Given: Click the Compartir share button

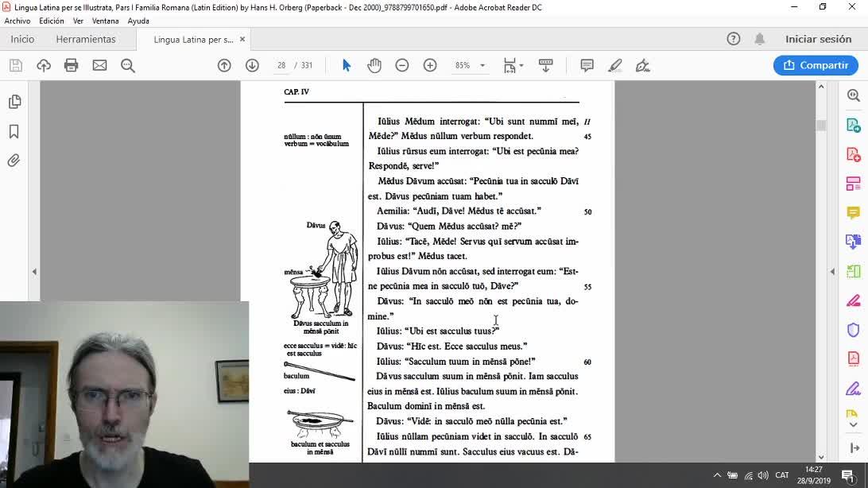Looking at the screenshot, I should coord(816,65).
